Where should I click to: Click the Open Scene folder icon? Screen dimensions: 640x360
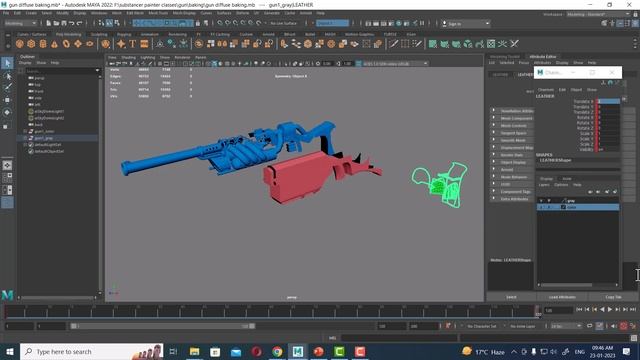coord(56,23)
